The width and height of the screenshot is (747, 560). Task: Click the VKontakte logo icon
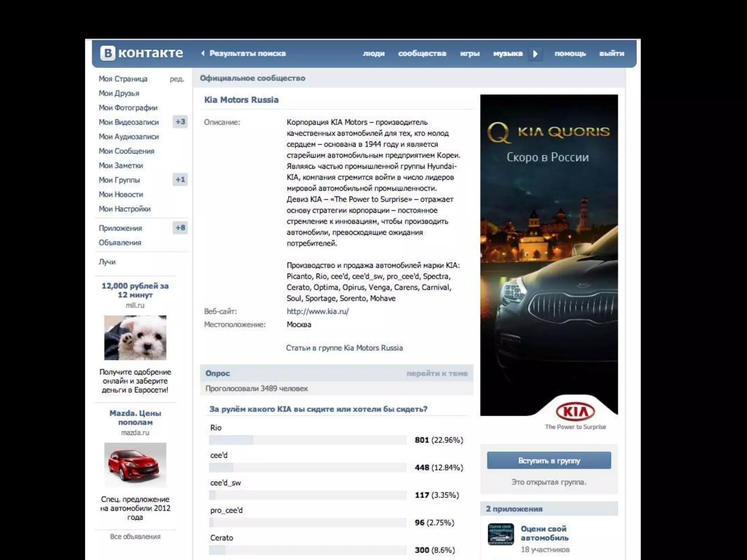coord(108,53)
